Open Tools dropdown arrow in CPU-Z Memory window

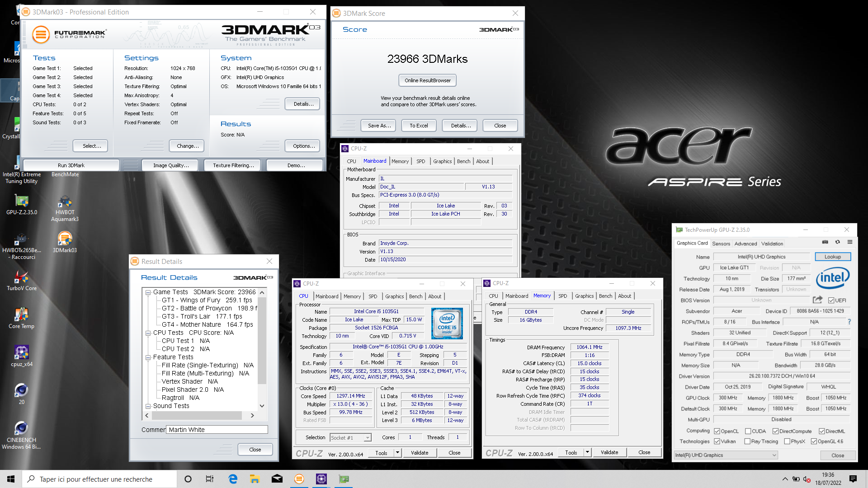click(x=587, y=452)
